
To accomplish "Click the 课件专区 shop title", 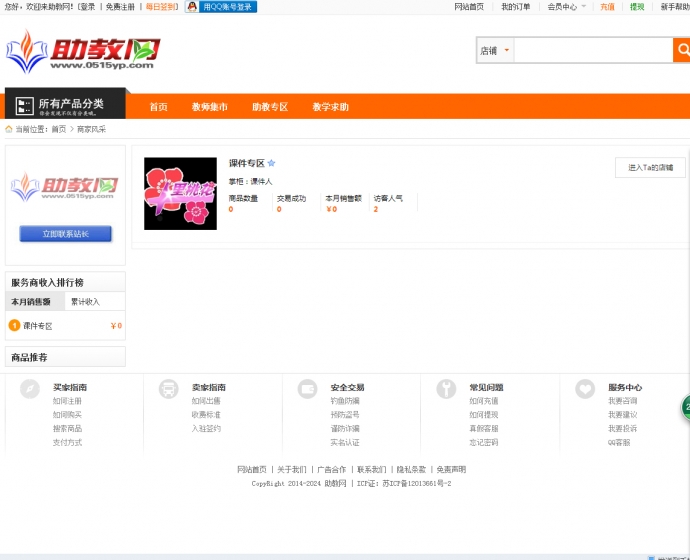I will (246, 163).
